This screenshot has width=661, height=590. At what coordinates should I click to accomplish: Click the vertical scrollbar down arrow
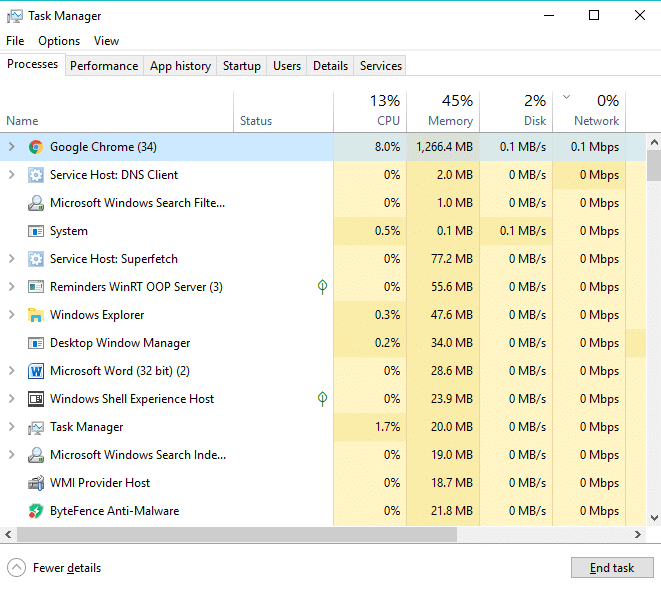pyautogui.click(x=654, y=518)
